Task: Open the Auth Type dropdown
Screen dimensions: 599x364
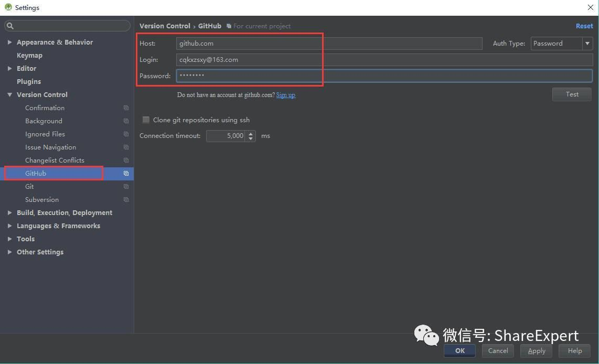Action: coord(587,44)
